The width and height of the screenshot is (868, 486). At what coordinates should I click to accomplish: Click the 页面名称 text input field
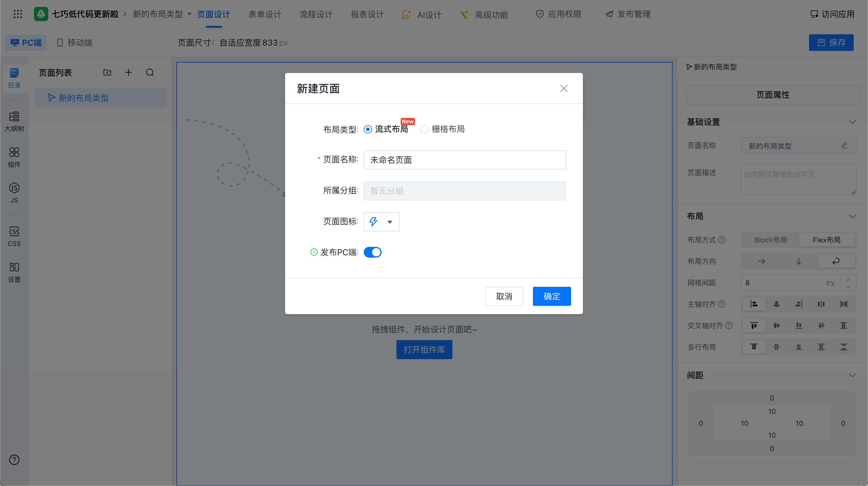pos(465,160)
